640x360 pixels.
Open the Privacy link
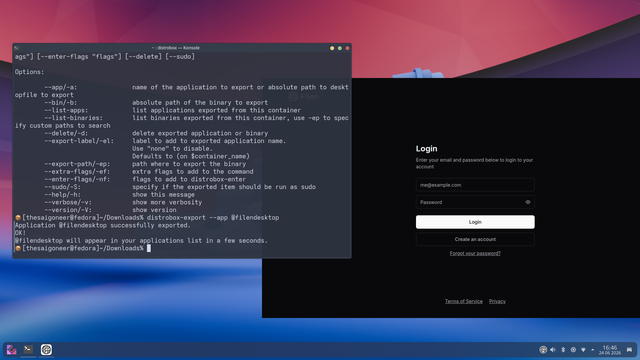pyautogui.click(x=497, y=301)
